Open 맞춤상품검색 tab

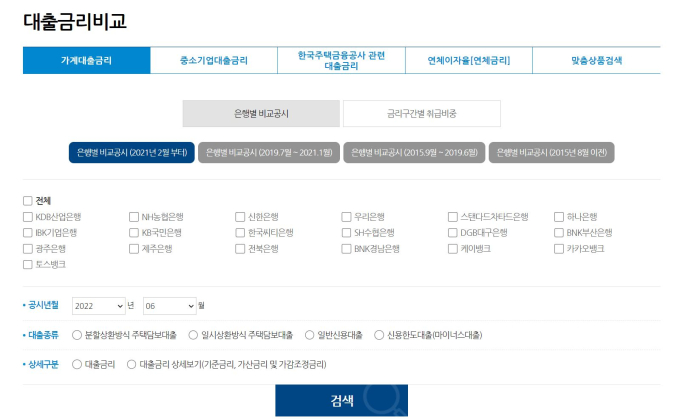[x=597, y=60]
